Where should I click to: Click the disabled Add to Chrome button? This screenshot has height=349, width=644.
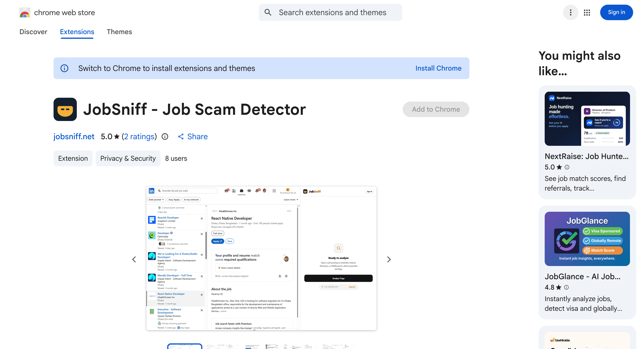436,109
